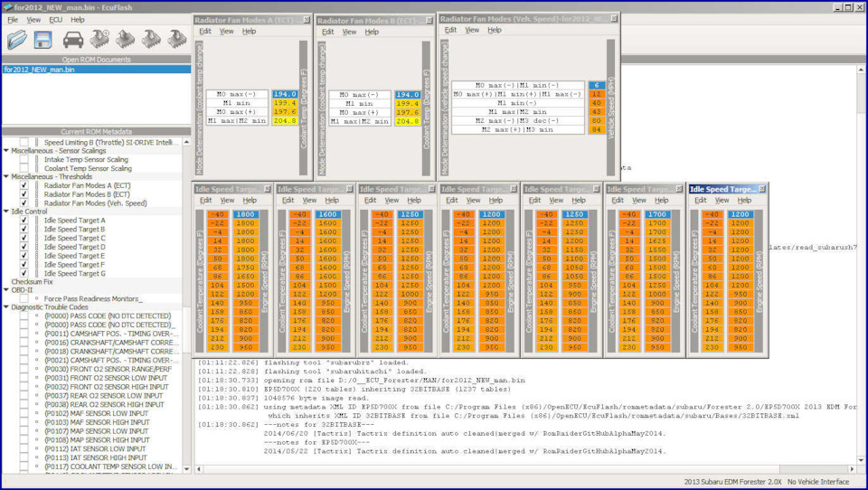
Task: Close the Radiator Fan Modes A window
Action: (306, 19)
